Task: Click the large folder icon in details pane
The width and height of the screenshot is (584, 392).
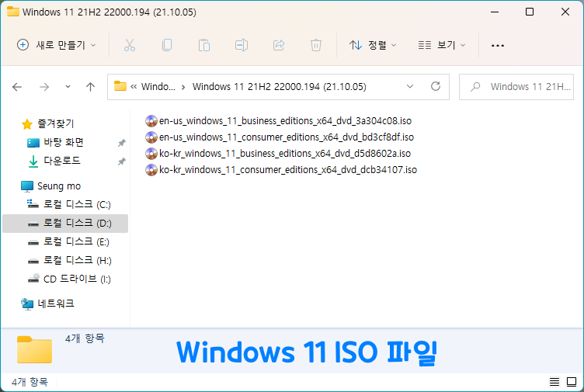Action: pyautogui.click(x=34, y=349)
